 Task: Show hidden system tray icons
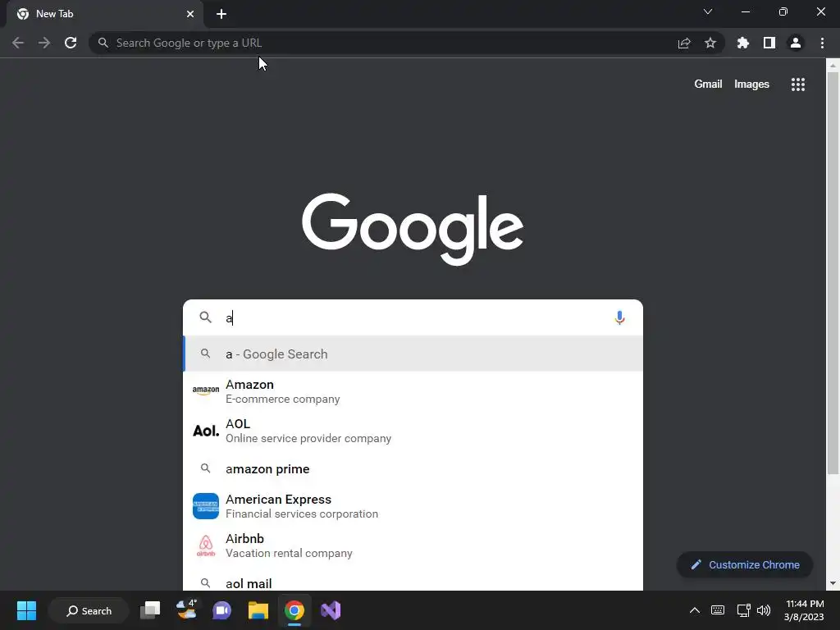coord(694,610)
